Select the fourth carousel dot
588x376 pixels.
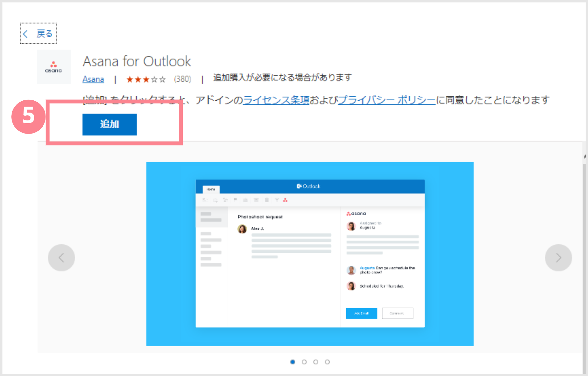(327, 362)
